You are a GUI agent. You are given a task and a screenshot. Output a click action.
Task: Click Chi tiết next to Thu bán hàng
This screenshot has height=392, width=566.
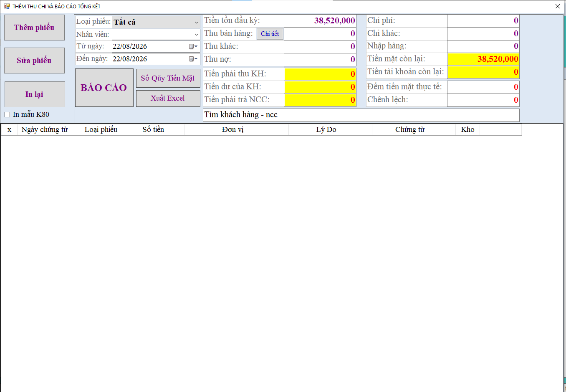pos(270,34)
